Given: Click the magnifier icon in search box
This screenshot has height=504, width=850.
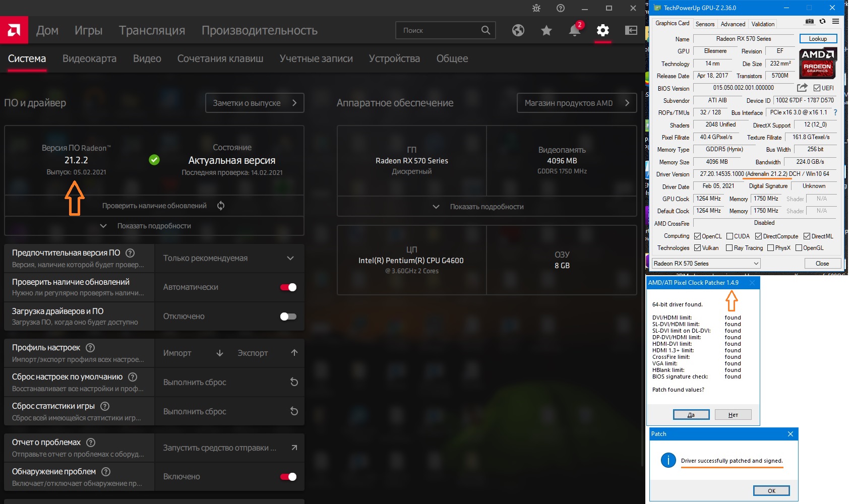Looking at the screenshot, I should tap(485, 30).
